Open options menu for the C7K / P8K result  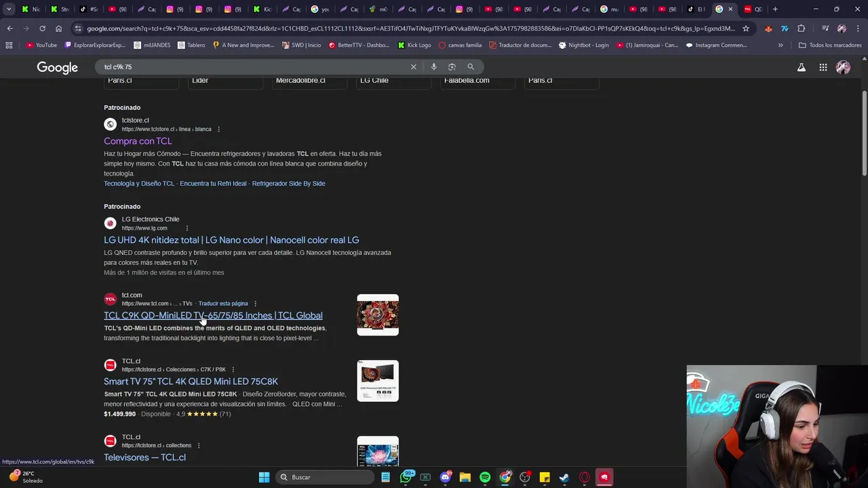point(233,369)
